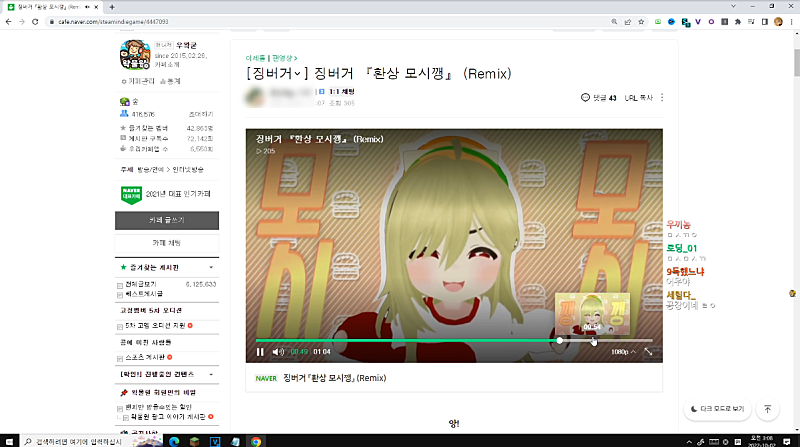Open the media control playlist icon
This screenshot has width=800, height=447.
tap(751, 22)
